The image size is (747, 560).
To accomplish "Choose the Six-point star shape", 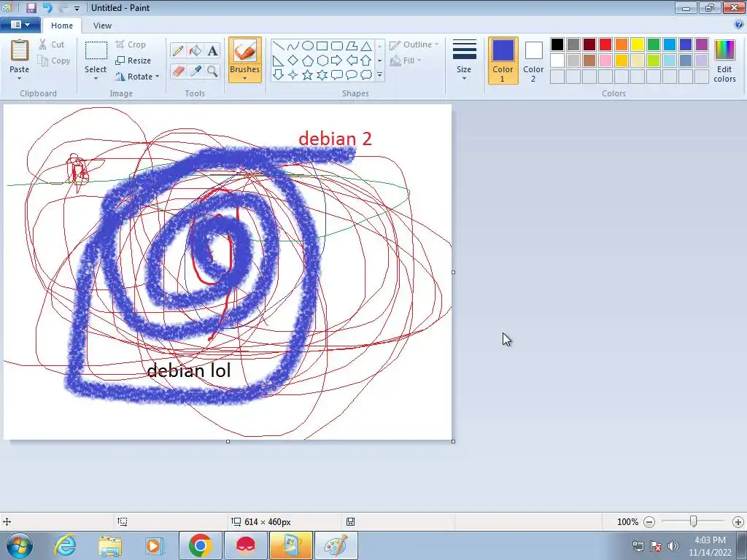I will click(322, 75).
